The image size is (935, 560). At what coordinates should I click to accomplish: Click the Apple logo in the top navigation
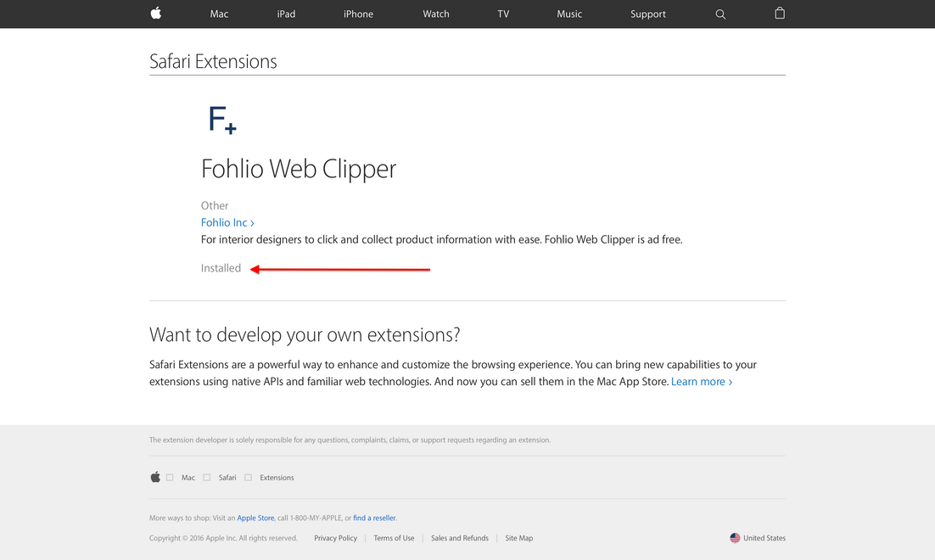155,13
